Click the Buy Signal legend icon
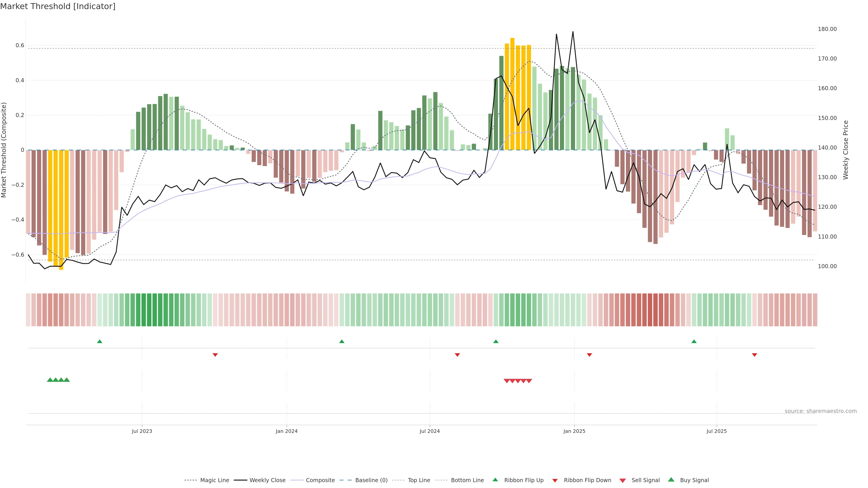The height and width of the screenshot is (488, 868). (671, 480)
